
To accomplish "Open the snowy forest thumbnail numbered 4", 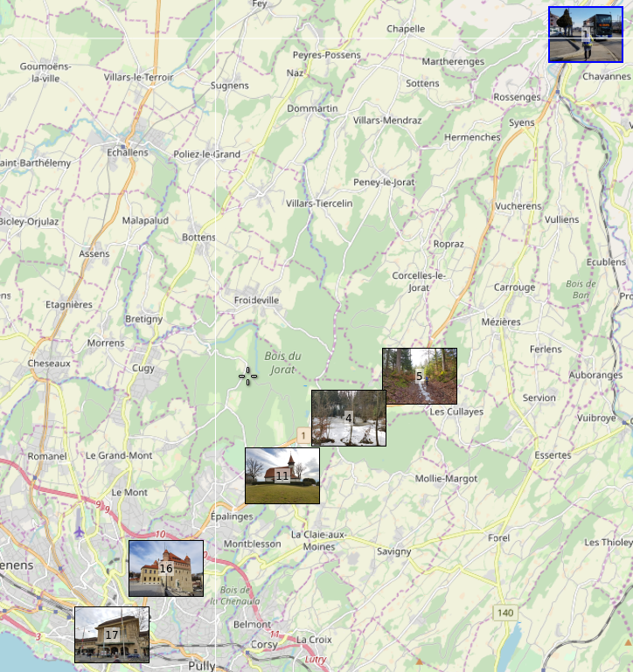I will point(348,418).
